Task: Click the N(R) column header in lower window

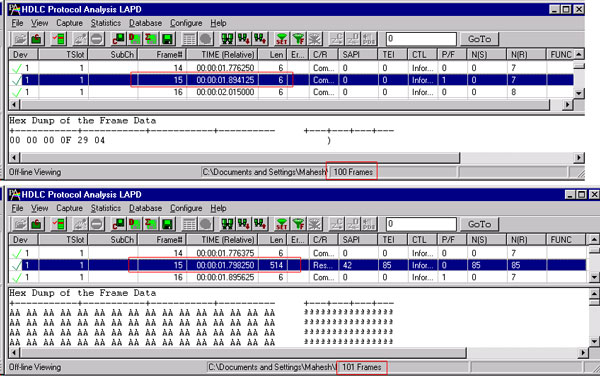Action: point(526,240)
